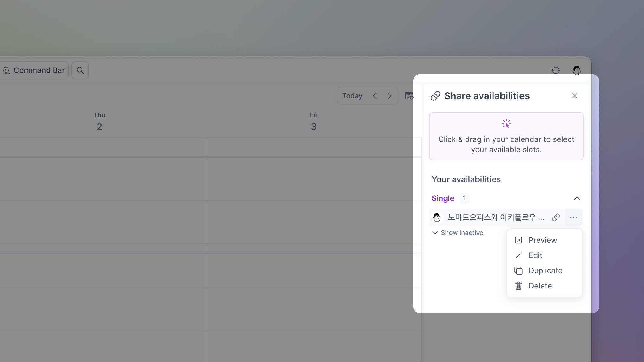Go to the next week
Screen dimensions: 644x362
(390, 96)
